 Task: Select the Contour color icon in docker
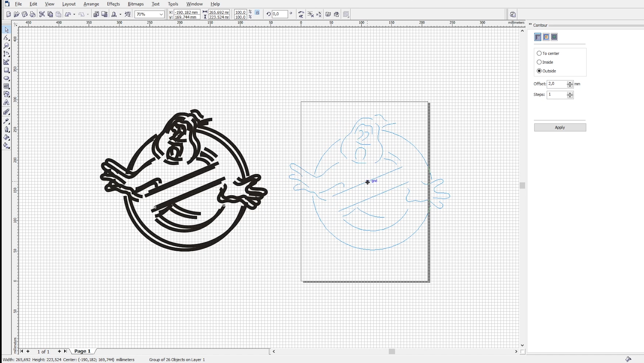point(546,37)
